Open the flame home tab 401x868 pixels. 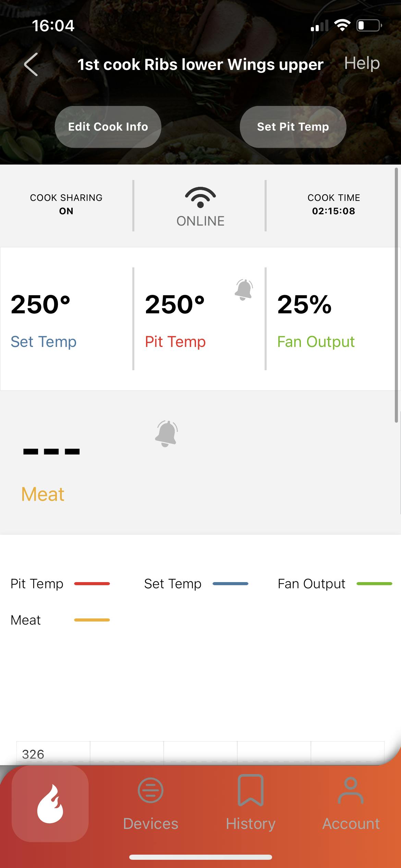click(50, 804)
